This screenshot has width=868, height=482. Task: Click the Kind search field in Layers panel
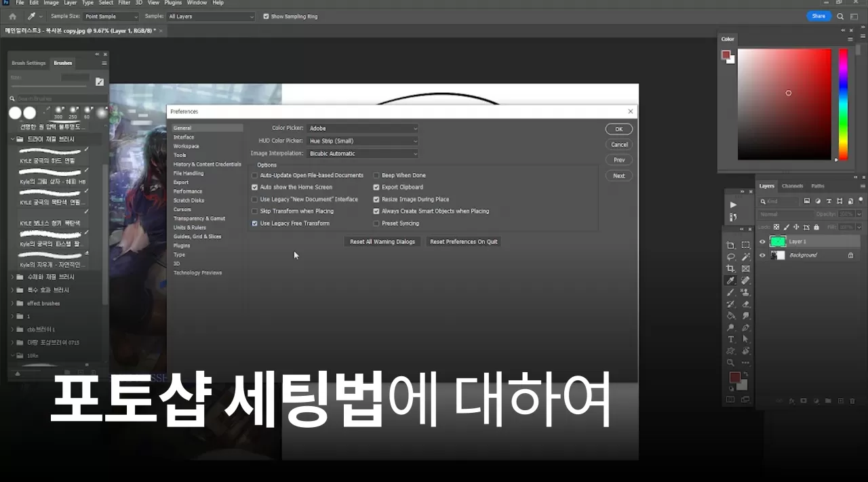pos(780,201)
